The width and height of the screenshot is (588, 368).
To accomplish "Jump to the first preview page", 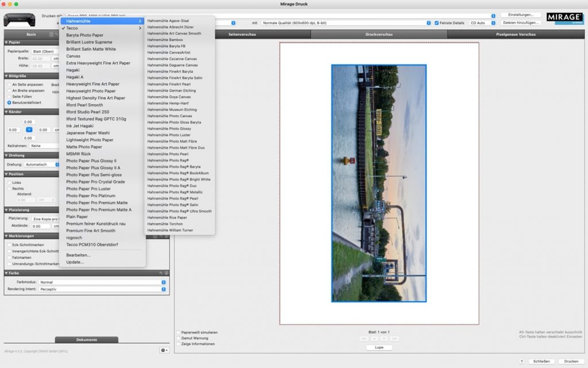I will click(x=363, y=339).
